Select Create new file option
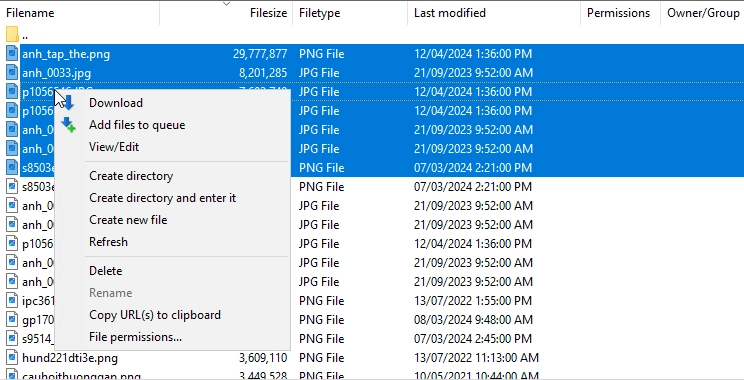The height and width of the screenshot is (380, 744). 128,220
